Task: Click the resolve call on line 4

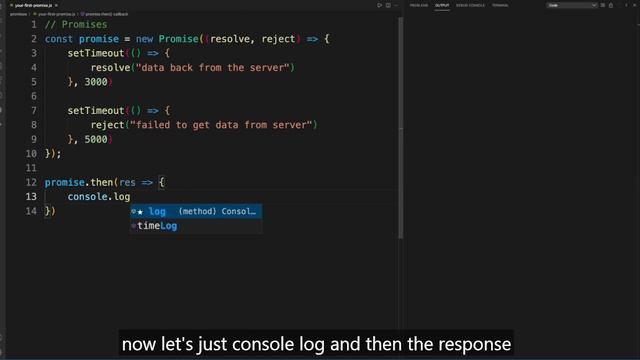Action: pos(110,68)
